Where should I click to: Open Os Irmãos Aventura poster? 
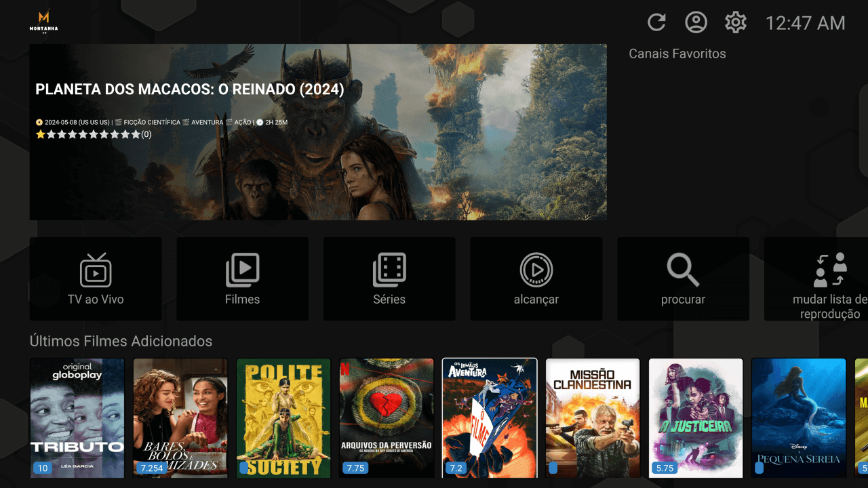tap(490, 418)
